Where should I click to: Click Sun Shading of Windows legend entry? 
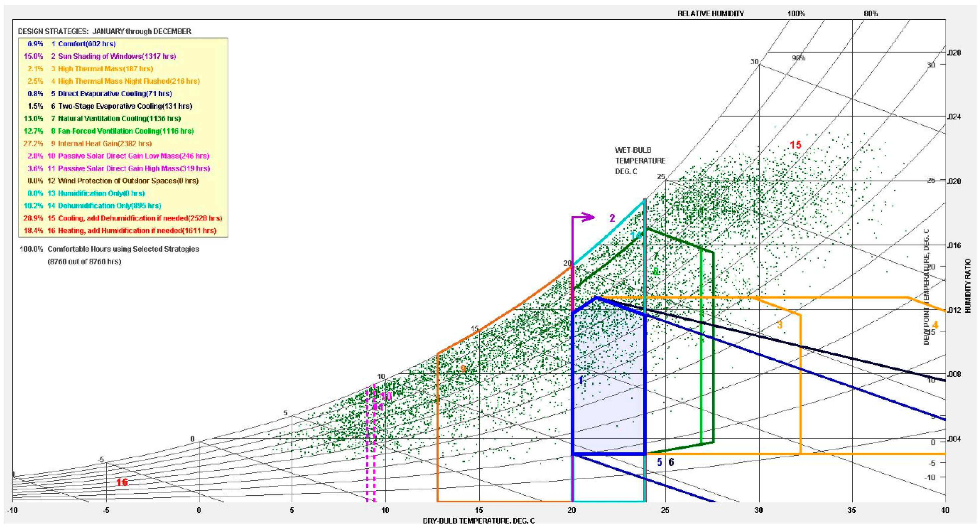(116, 56)
